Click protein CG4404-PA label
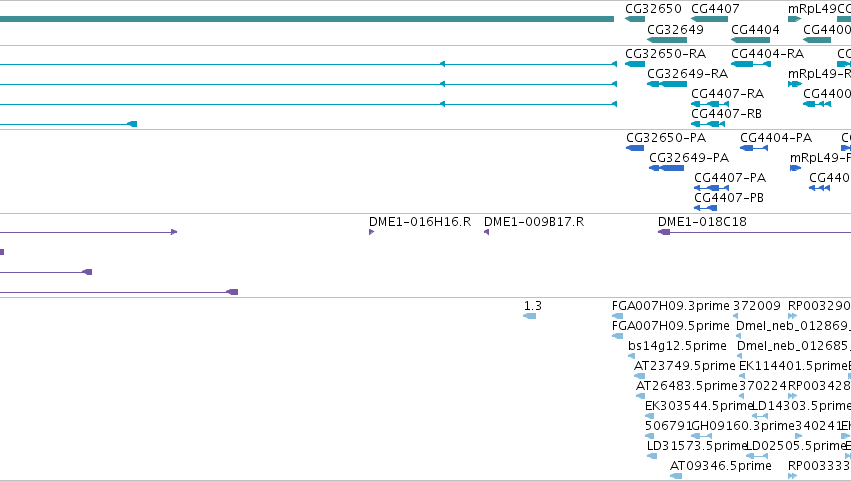Image resolution: width=851 pixels, height=481 pixels. (x=776, y=138)
